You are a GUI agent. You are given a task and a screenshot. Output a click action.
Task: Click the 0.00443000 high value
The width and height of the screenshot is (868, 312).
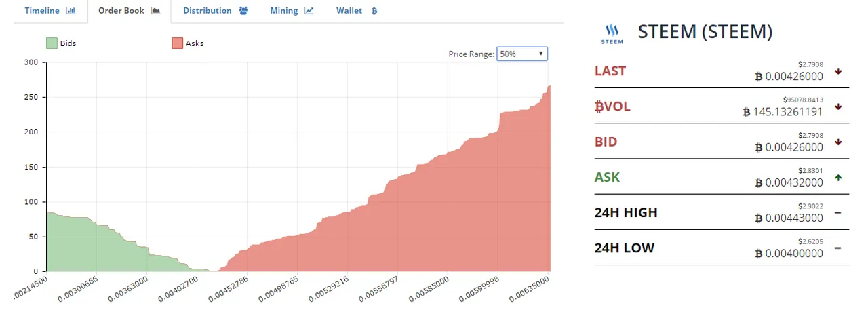[794, 218]
